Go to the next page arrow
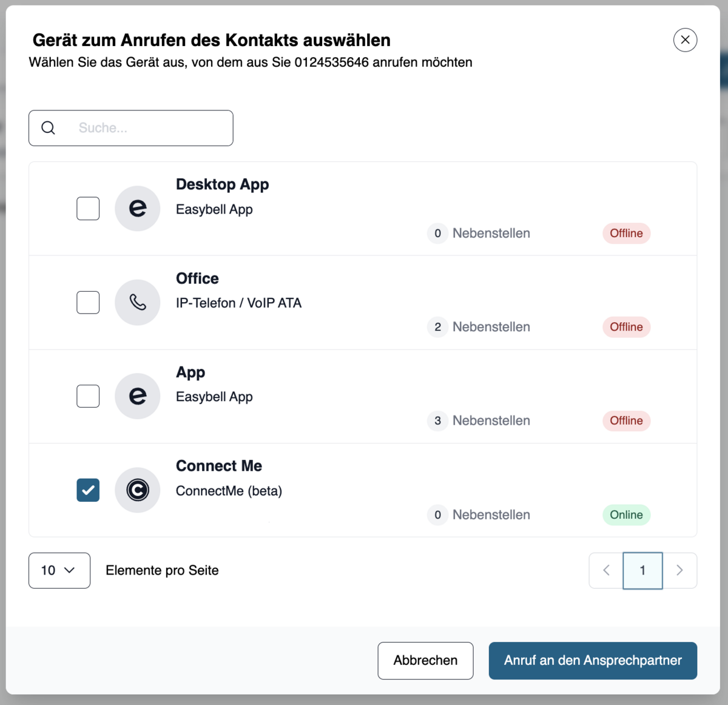The image size is (728, 705). pos(679,570)
